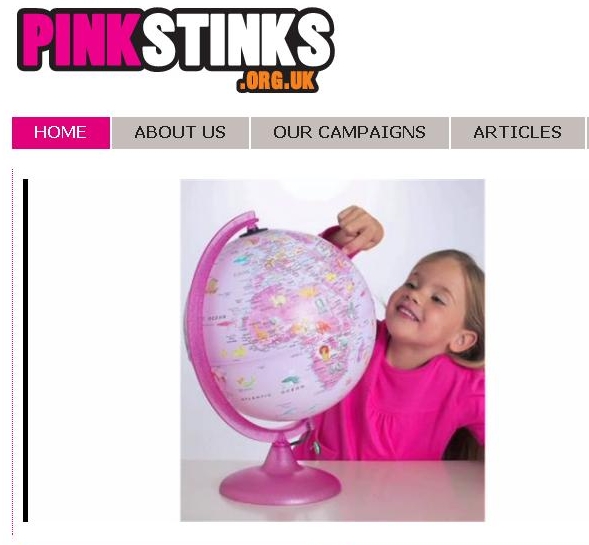Screen dimensions: 589x545
Task: Click the pink word PINK in logo
Action: coord(81,39)
